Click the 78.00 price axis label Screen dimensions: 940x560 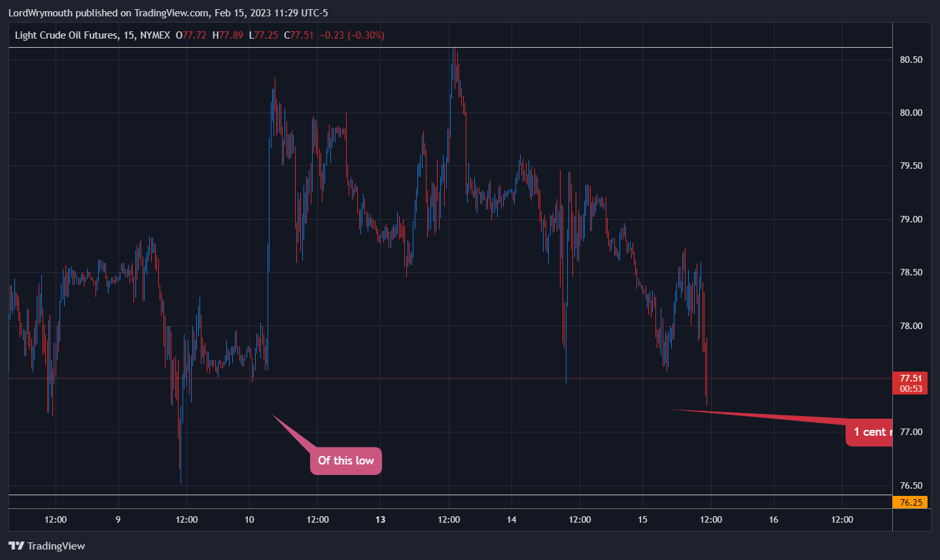click(911, 326)
